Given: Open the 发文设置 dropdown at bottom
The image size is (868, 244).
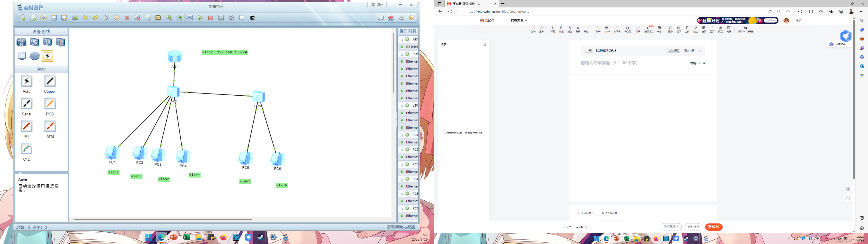Looking at the screenshot, I should click(x=582, y=227).
